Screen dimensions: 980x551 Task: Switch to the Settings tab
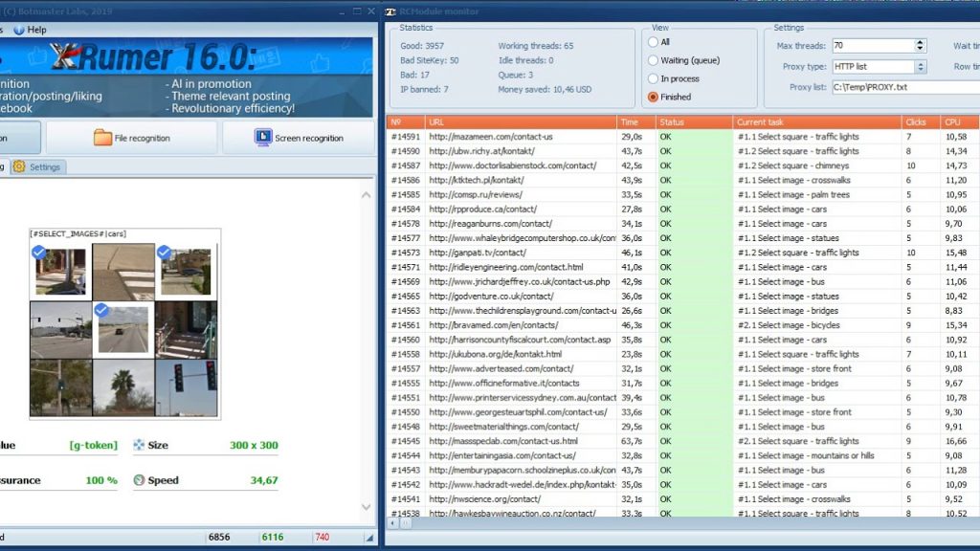pyautogui.click(x=37, y=166)
